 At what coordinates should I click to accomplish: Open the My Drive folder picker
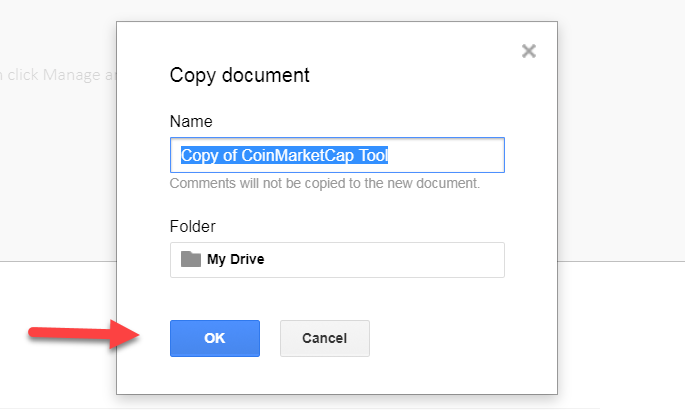(x=337, y=259)
